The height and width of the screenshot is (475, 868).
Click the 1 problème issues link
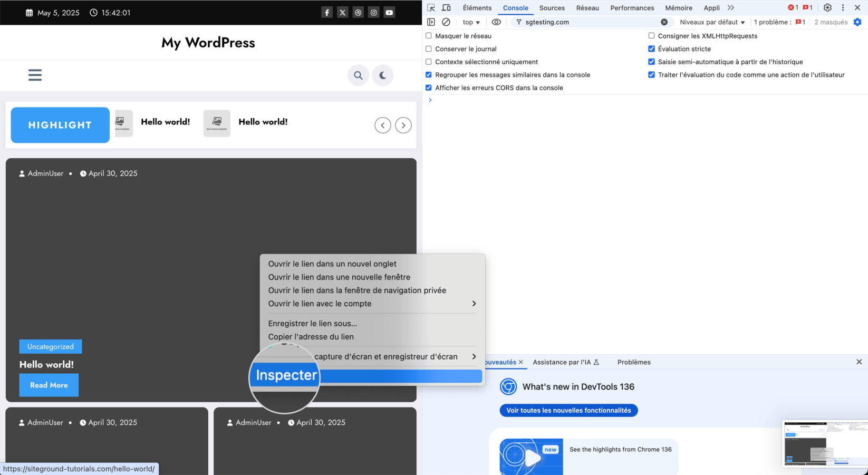tap(779, 22)
